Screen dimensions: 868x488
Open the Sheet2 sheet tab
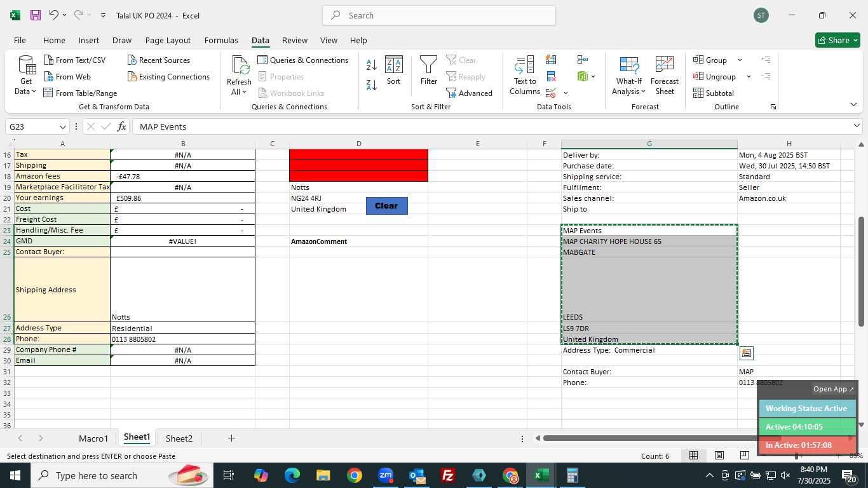point(179,438)
